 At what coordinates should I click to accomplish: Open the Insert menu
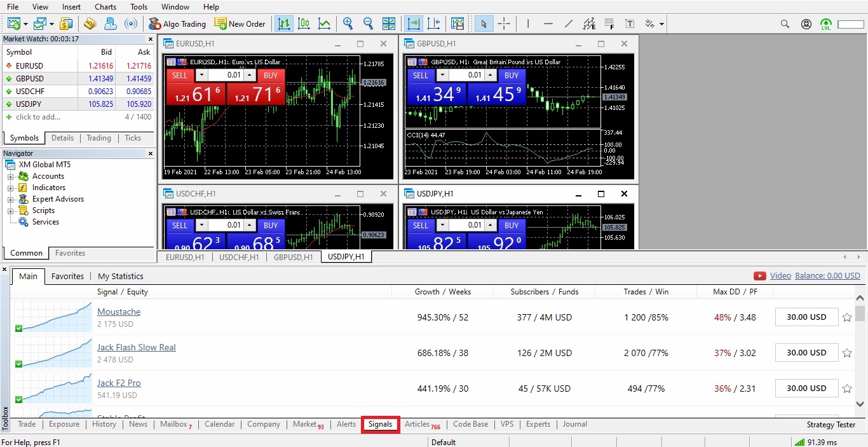pyautogui.click(x=71, y=7)
